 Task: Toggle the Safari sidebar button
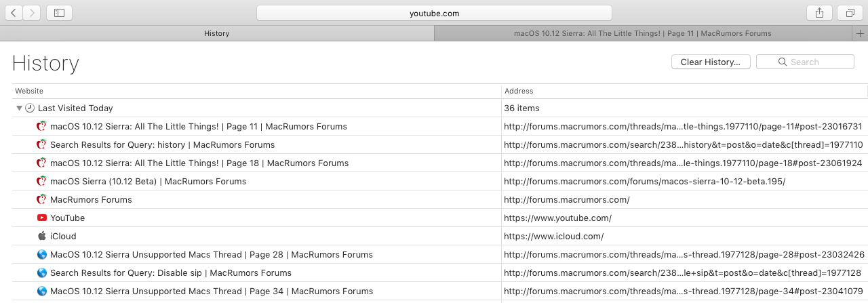click(60, 13)
